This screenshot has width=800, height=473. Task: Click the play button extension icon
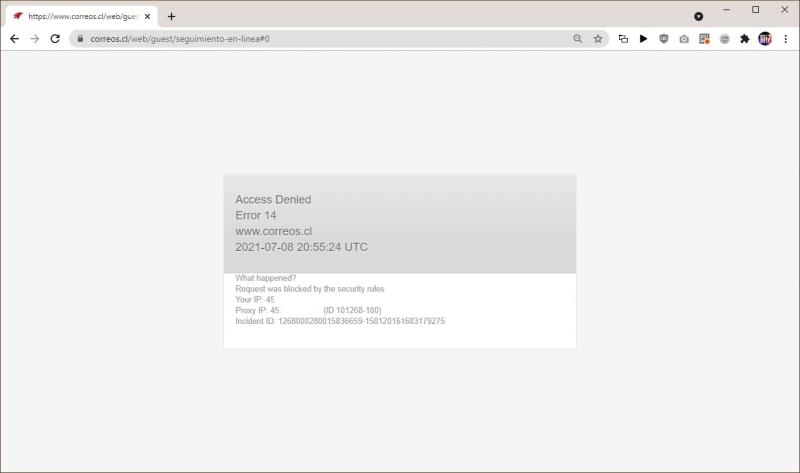[x=643, y=39]
